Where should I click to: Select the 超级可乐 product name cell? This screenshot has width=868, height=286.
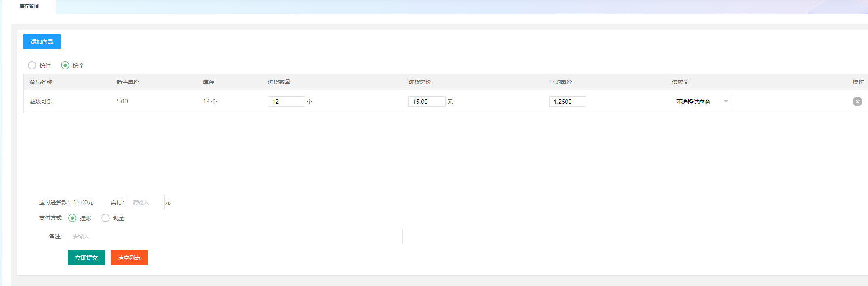point(41,101)
